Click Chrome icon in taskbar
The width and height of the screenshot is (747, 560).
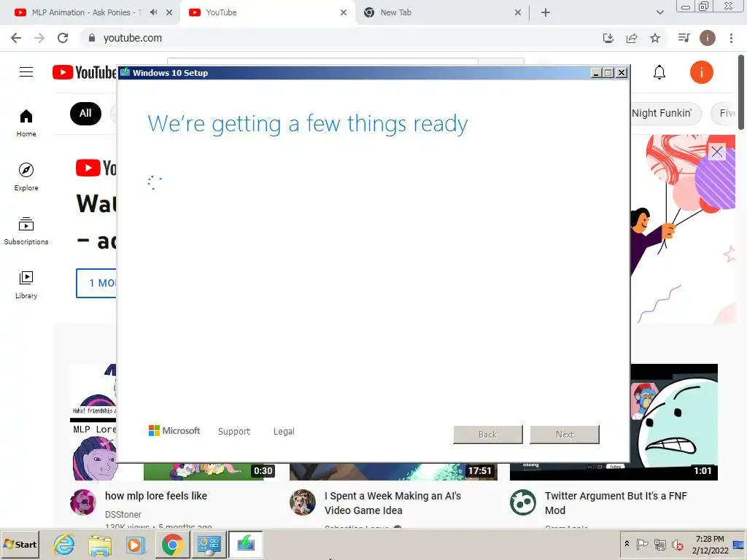point(172,545)
